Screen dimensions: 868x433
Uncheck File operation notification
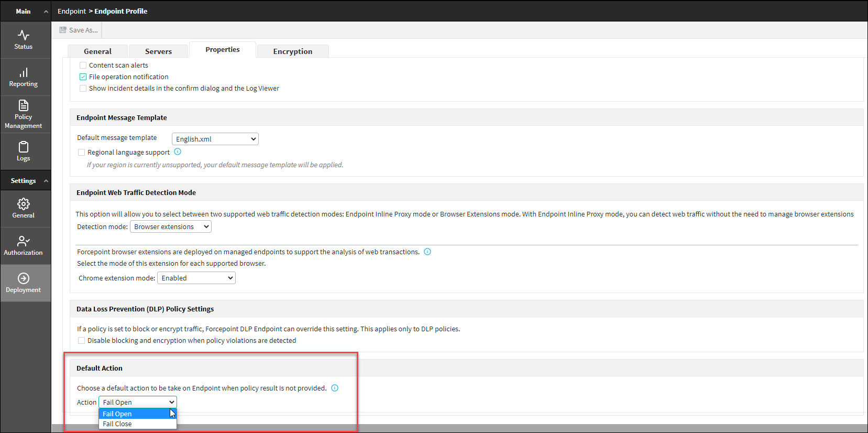coord(83,77)
